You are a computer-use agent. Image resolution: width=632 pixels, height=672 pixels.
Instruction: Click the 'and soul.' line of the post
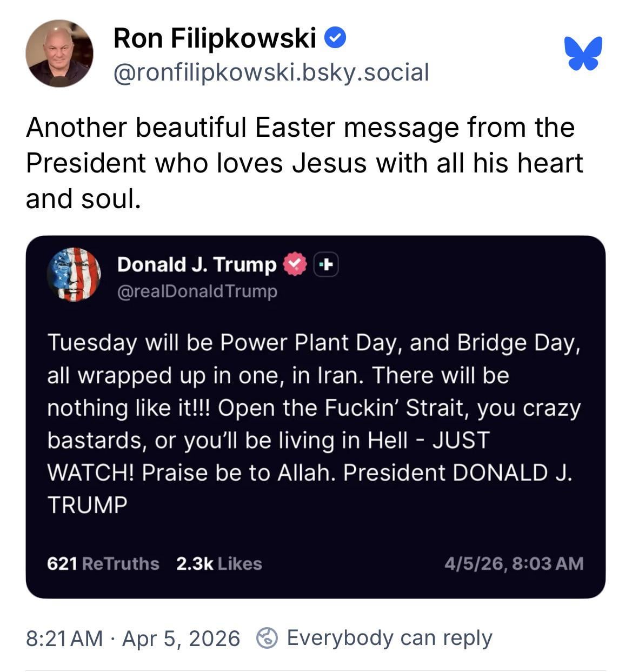83,199
